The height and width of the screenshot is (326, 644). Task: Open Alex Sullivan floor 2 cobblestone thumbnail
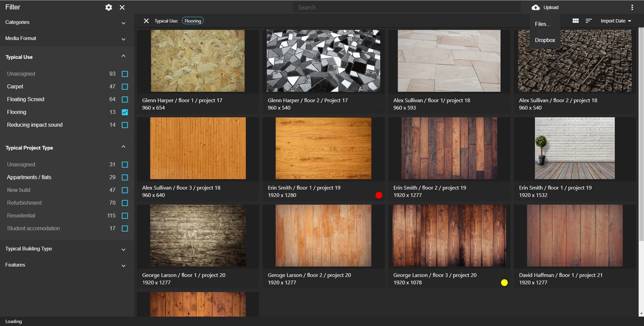pyautogui.click(x=575, y=61)
